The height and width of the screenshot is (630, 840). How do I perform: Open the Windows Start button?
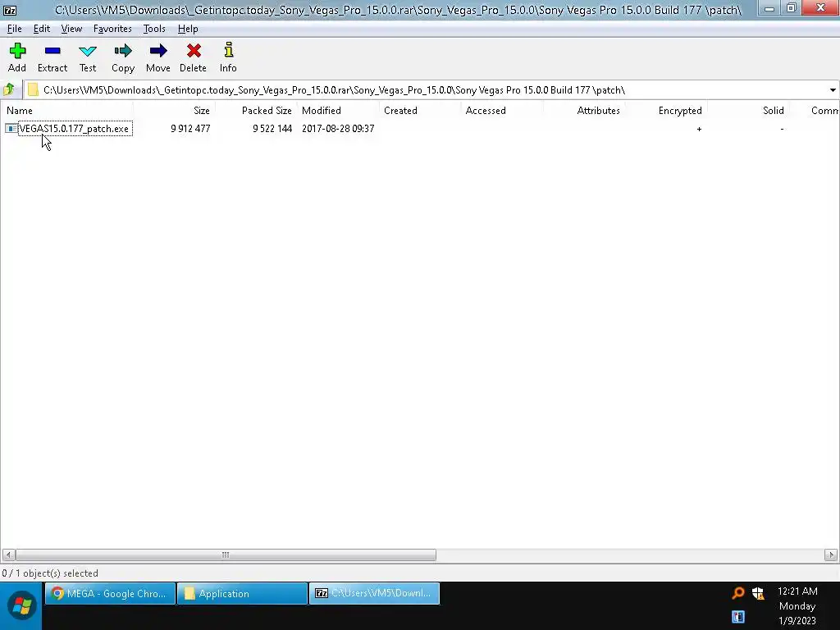click(21, 606)
